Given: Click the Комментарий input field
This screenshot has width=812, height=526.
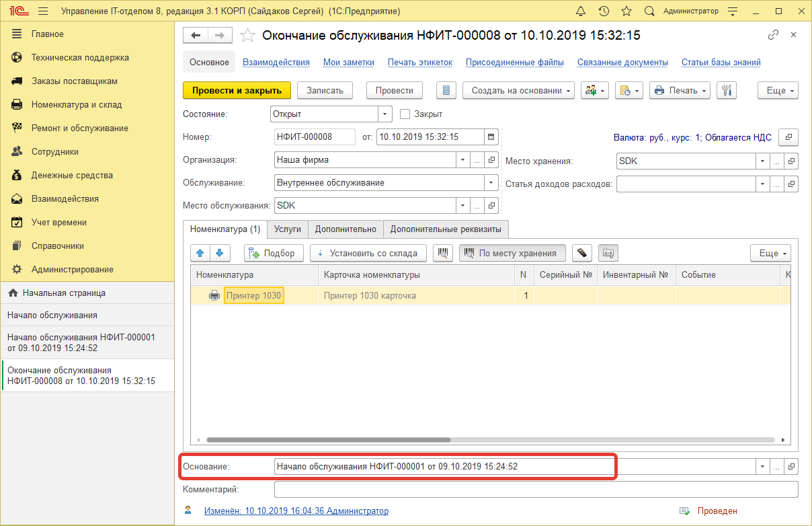Looking at the screenshot, I should [x=534, y=489].
